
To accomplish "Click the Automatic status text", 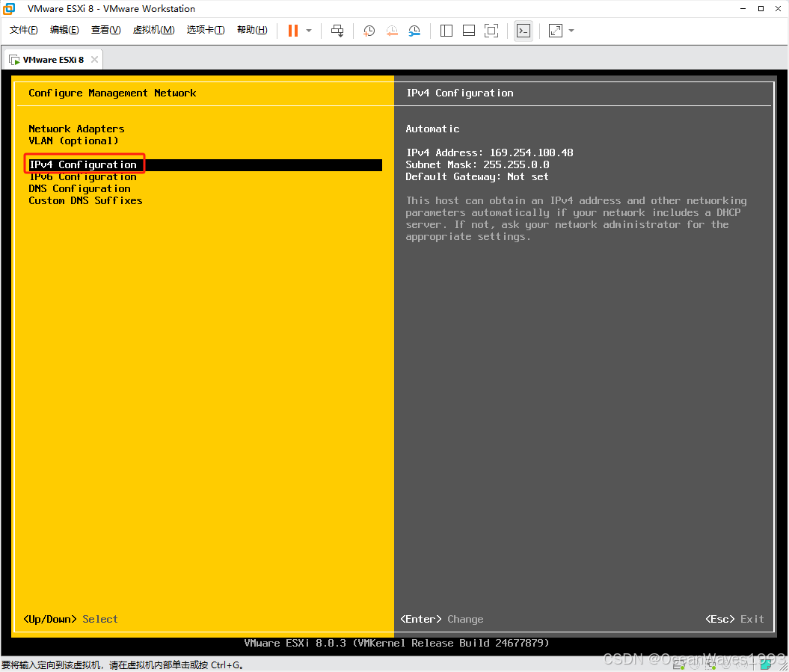I will click(x=433, y=129).
